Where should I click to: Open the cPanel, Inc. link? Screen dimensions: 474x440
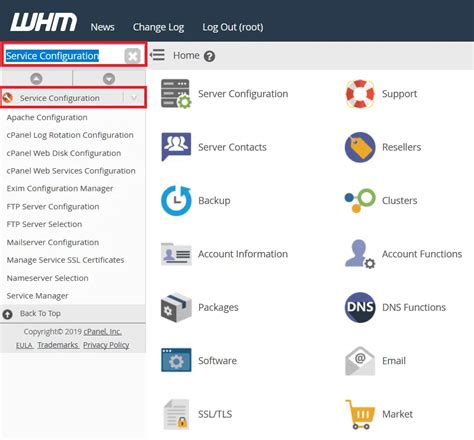click(x=103, y=332)
